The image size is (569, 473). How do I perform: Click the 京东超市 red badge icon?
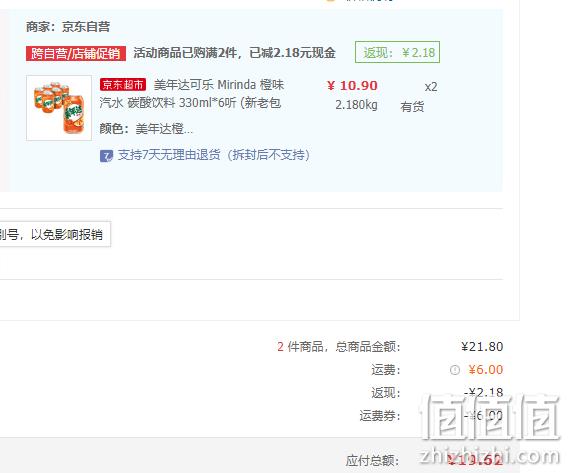click(123, 85)
